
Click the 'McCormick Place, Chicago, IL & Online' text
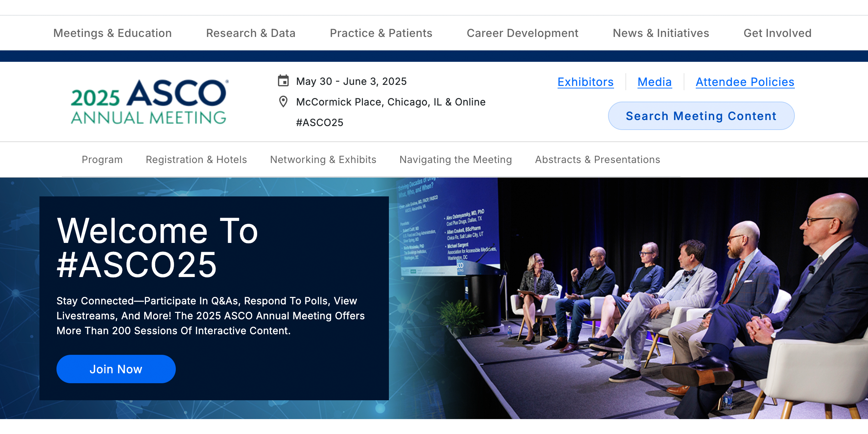(x=391, y=102)
